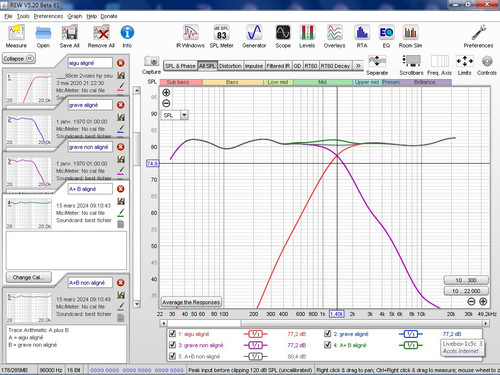Screen dimensions: 500x375
Task: Open the SPL Meter
Action: pyautogui.click(x=221, y=36)
